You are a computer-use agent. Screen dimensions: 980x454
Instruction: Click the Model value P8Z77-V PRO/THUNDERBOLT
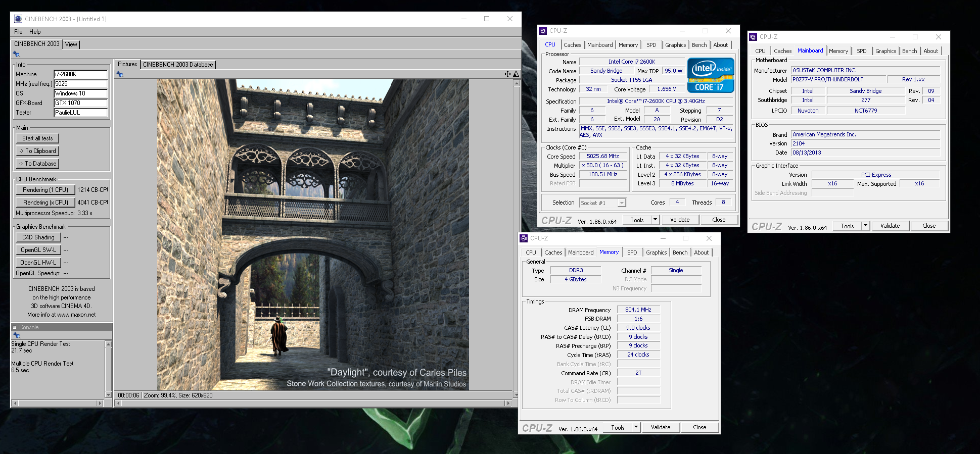(x=839, y=80)
